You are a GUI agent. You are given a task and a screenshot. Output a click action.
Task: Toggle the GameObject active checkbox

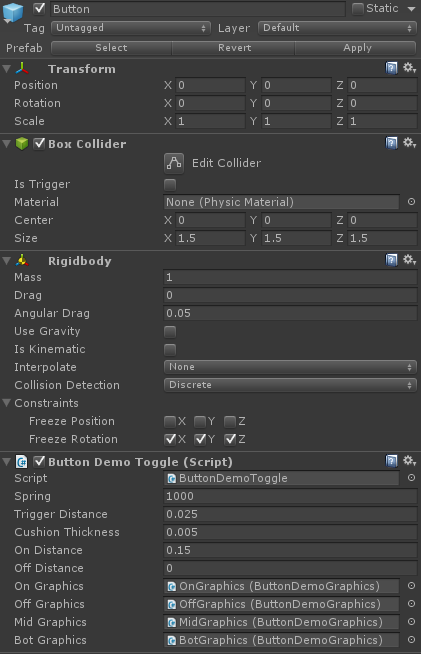(39, 9)
